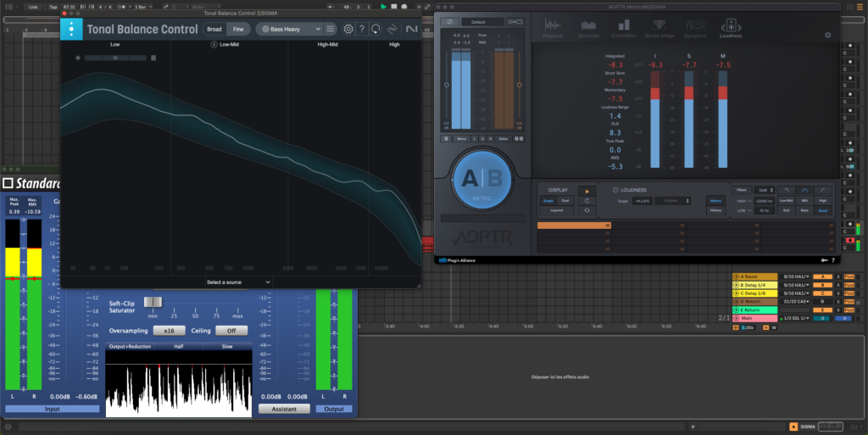Screen dimensions: 868x435
Task: Open Tonal Balance Control help question mark
Action: (x=362, y=29)
